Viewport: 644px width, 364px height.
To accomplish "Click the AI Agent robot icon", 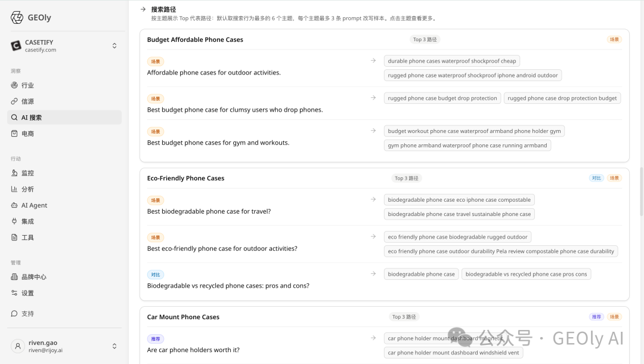I will (14, 205).
